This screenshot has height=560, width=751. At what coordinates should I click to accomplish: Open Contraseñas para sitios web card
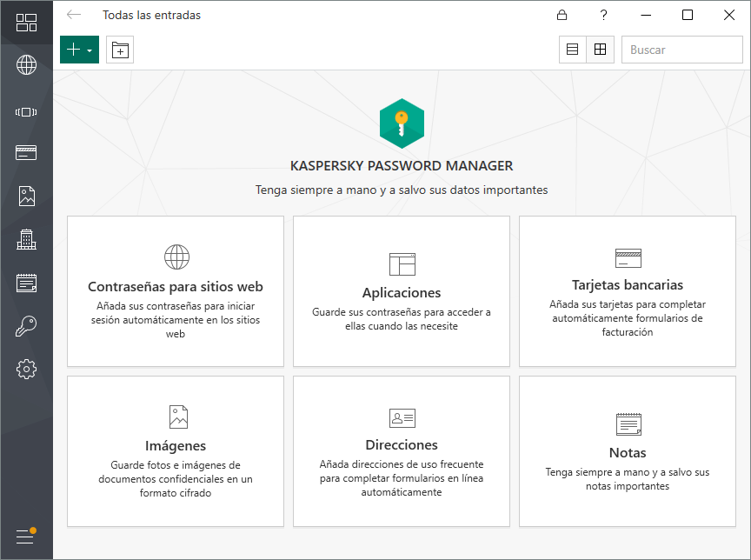(176, 291)
